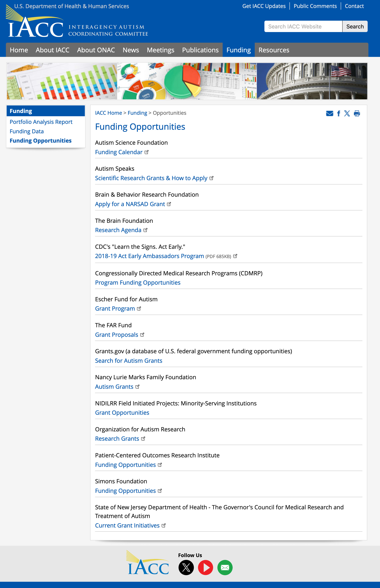Screen dimensions: 380x588
Task: Open Simons Foundation Funding Opportunities link
Action: (125, 491)
